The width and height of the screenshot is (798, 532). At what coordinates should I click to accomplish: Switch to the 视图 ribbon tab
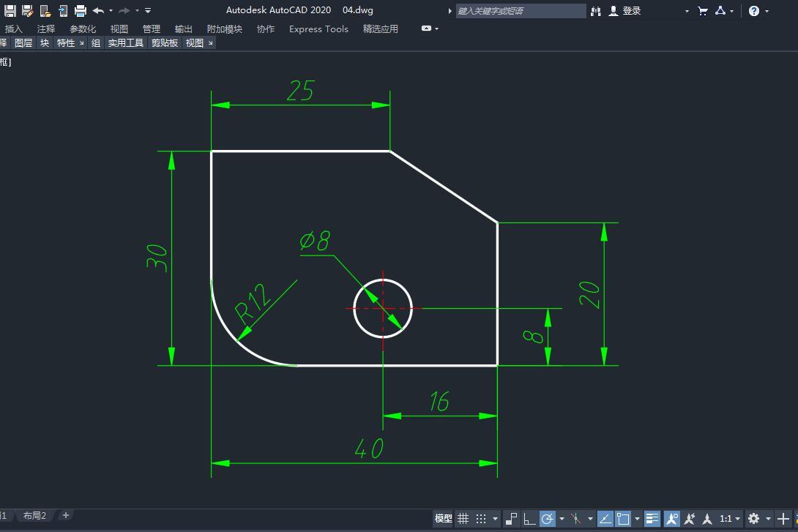[119, 29]
